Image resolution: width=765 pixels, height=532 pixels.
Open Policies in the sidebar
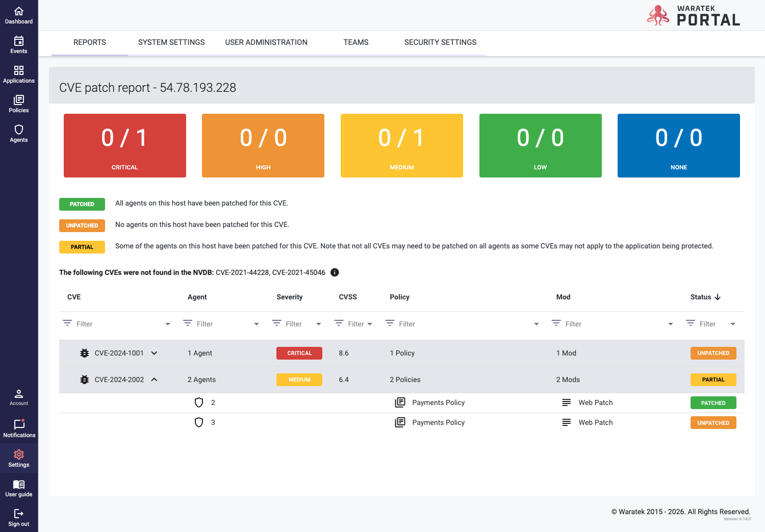(19, 104)
